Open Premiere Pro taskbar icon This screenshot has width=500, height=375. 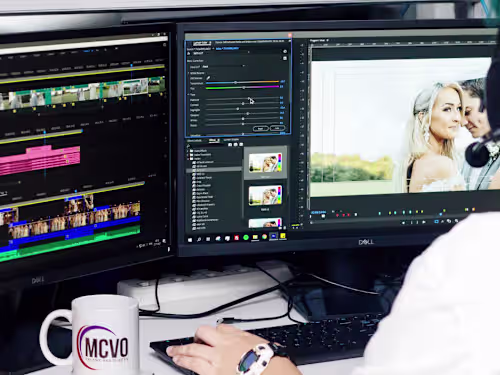pos(273,236)
